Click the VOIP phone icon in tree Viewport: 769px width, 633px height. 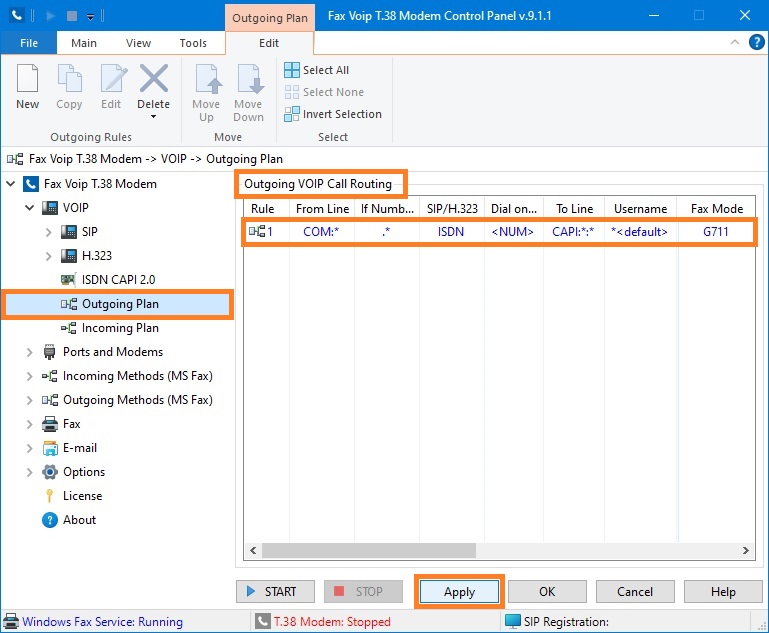coord(50,208)
